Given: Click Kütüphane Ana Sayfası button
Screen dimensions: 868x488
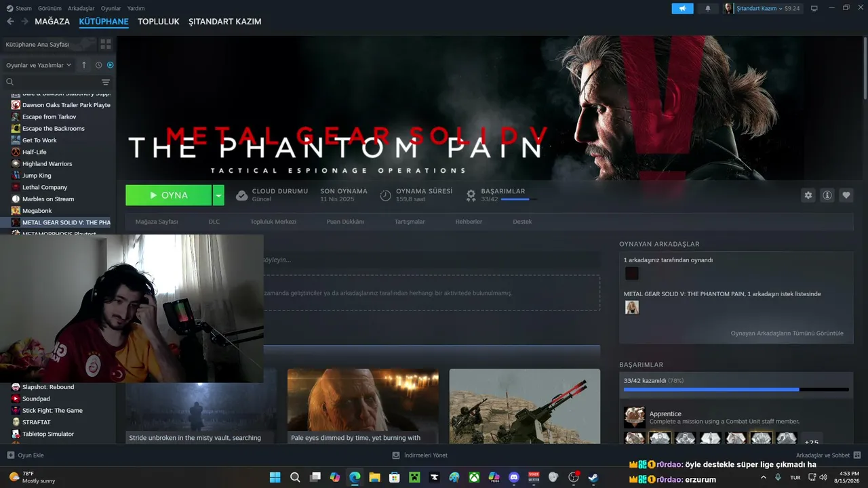Looking at the screenshot, I should tap(49, 44).
